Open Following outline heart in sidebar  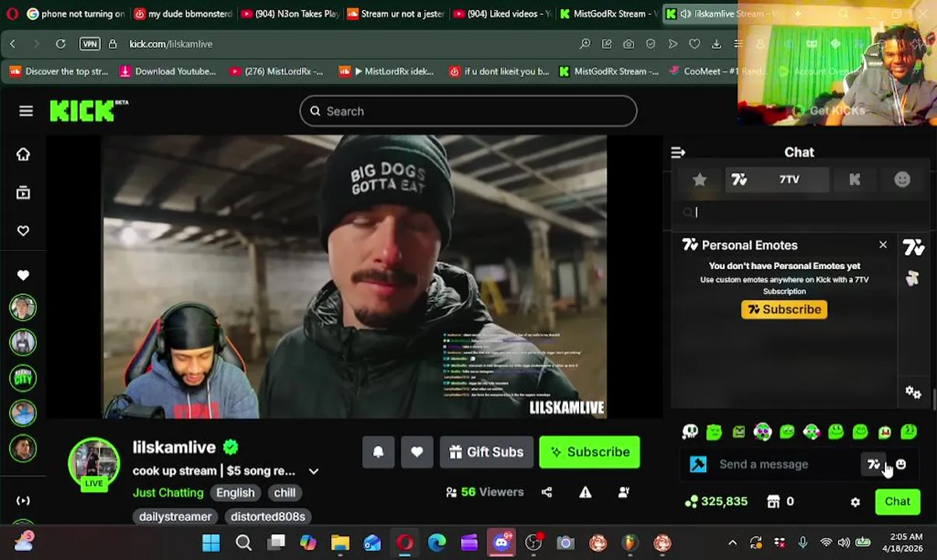(x=23, y=231)
